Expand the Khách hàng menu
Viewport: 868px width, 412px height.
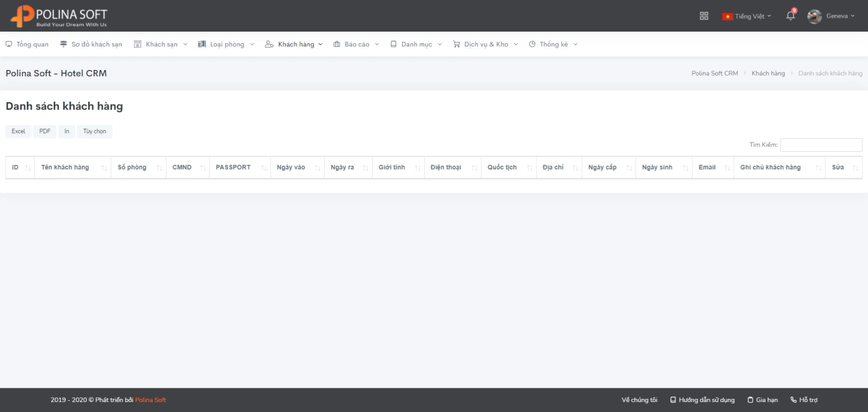coord(294,44)
